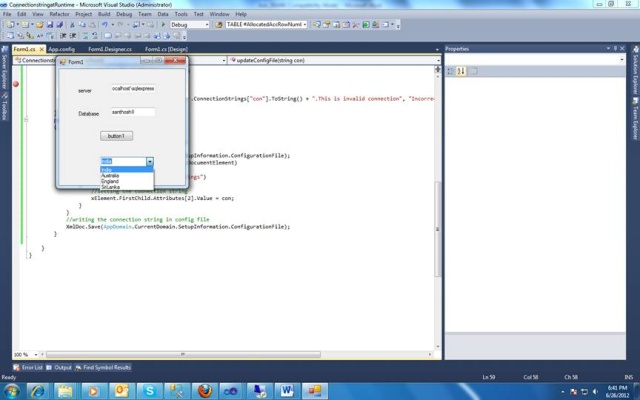
Task: Open the Find Symbol Results tab
Action: (103, 367)
